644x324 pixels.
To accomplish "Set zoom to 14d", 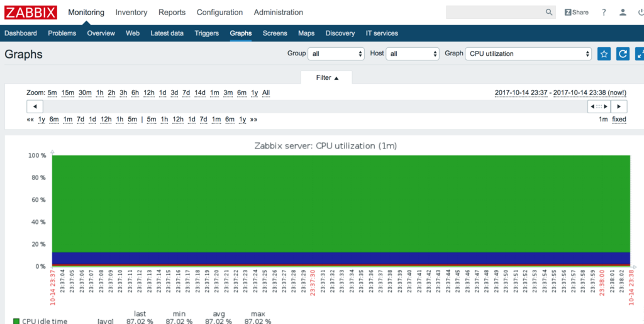I will click(x=200, y=93).
